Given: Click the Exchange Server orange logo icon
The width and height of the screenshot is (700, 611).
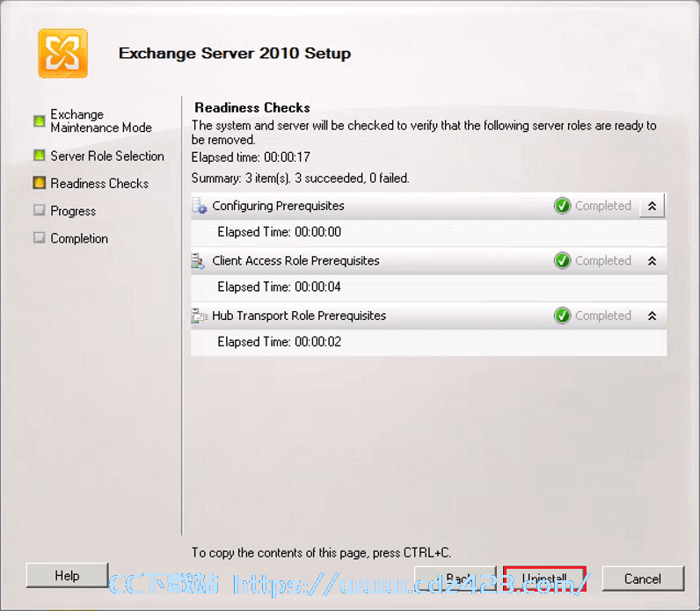Looking at the screenshot, I should tap(63, 54).
